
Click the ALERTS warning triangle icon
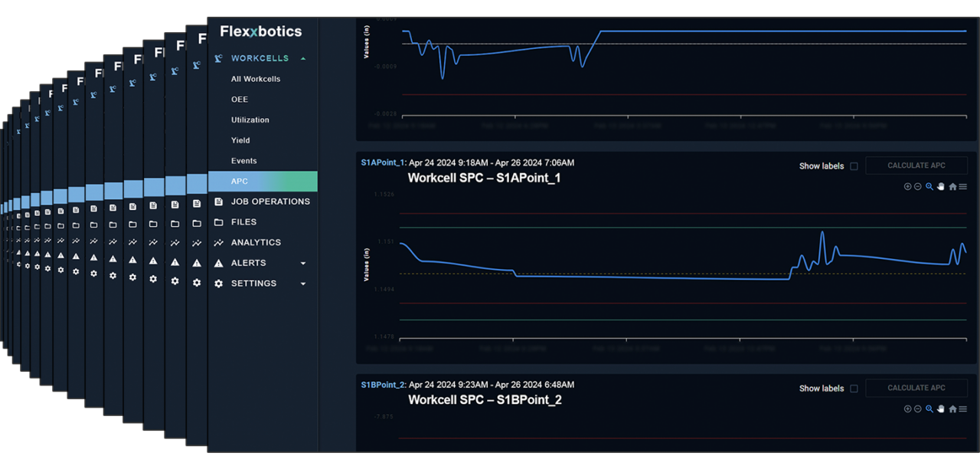[x=217, y=263]
